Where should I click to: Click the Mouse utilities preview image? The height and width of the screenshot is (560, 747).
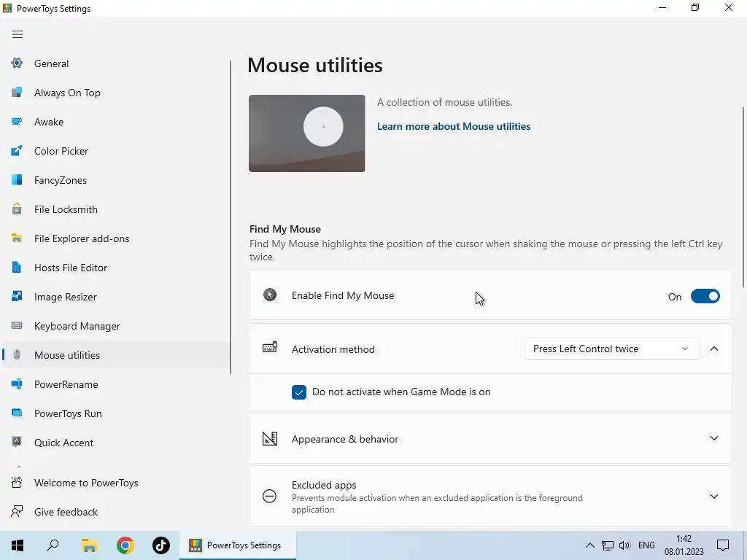click(x=307, y=133)
